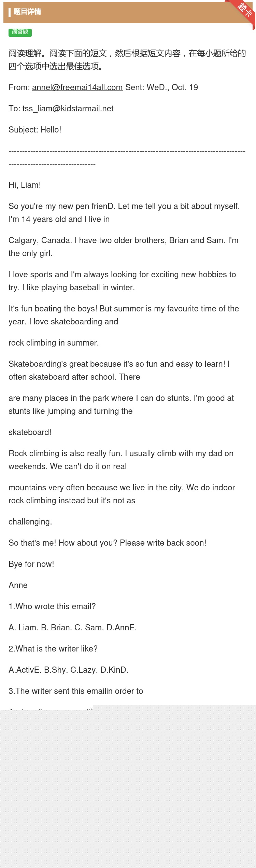Click the 阅读理解 instruction paragraph
This screenshot has width=256, height=868.
point(127,60)
